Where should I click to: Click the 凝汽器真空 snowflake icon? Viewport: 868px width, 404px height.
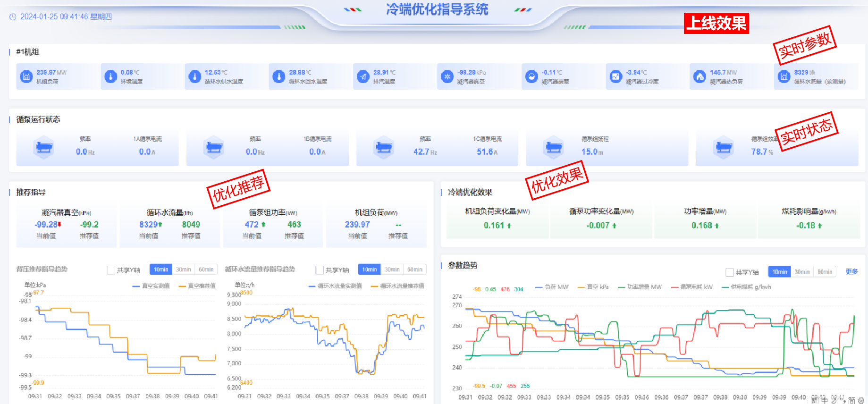[447, 76]
